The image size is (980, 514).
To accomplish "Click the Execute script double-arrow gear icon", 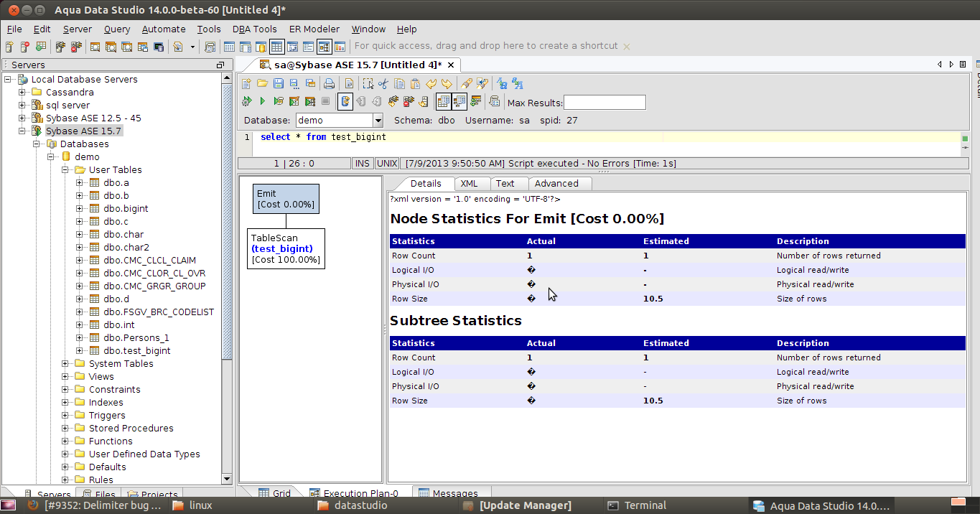I will pos(247,101).
